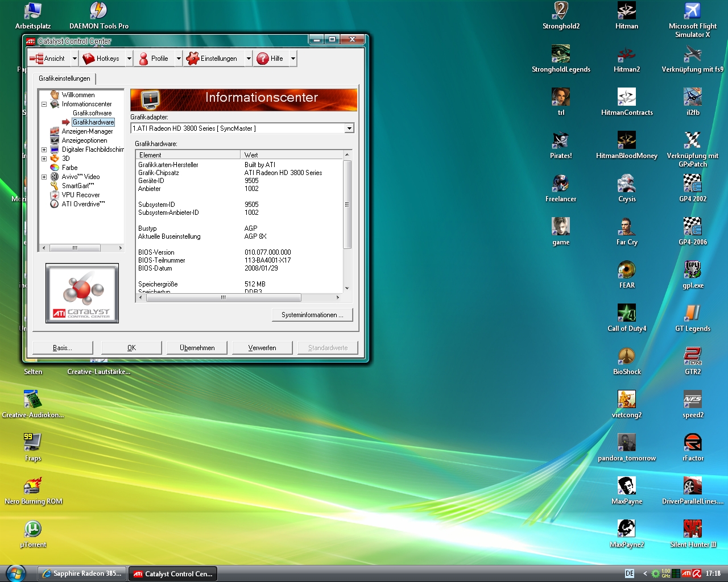The image size is (728, 582).
Task: Expand the Avivo Video tree node
Action: [x=44, y=177]
